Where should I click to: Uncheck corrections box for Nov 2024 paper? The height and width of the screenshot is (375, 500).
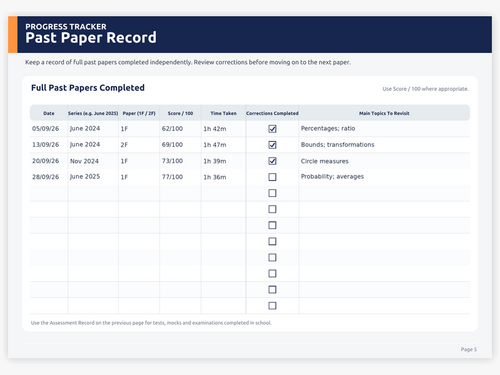click(272, 161)
